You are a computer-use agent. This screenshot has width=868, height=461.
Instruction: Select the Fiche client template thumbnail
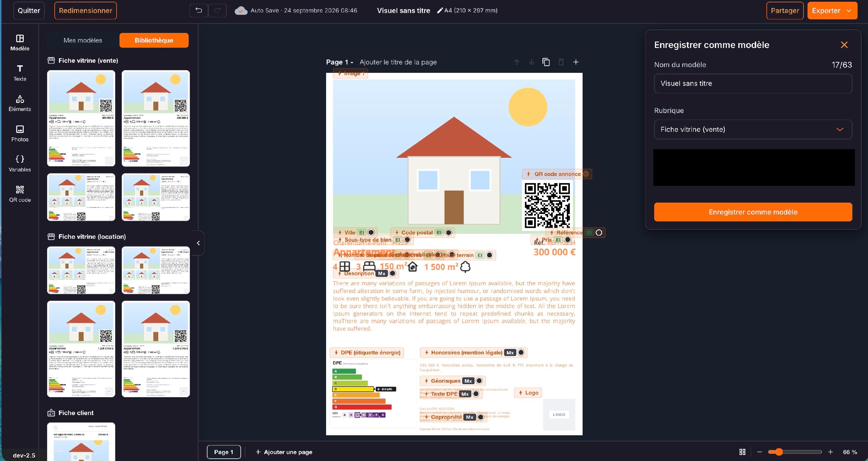click(x=81, y=442)
